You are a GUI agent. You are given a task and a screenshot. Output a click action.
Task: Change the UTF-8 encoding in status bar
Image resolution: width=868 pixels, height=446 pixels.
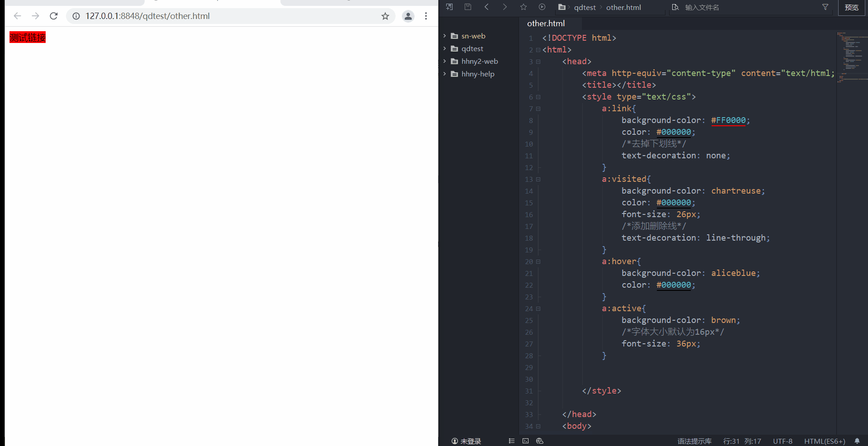point(783,441)
